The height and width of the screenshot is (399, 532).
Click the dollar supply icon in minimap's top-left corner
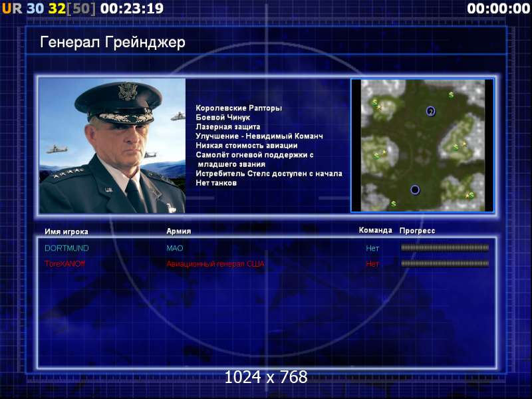click(374, 102)
